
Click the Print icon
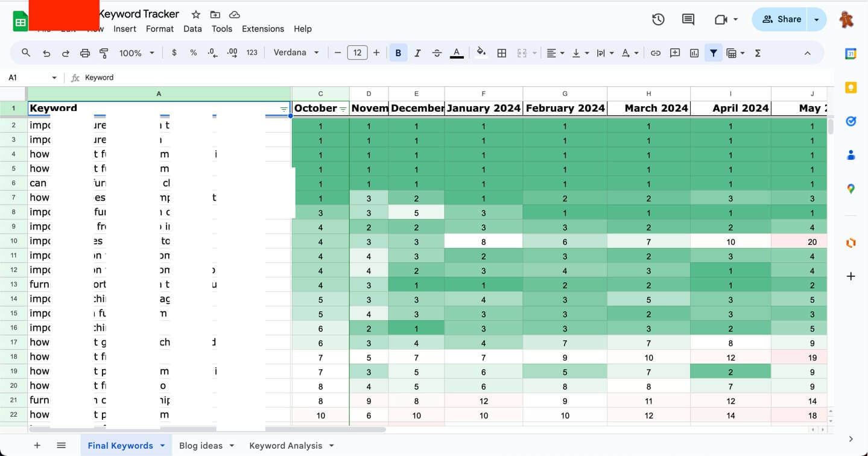[x=85, y=53]
